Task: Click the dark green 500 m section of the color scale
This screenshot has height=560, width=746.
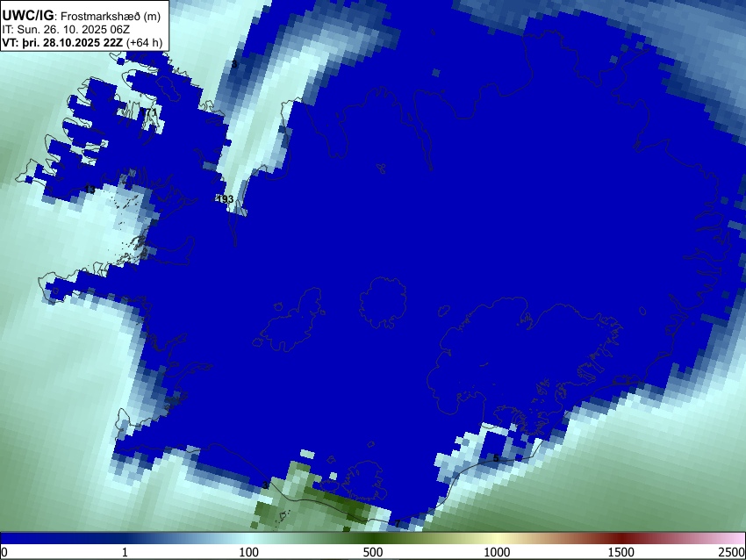Action: pyautogui.click(x=373, y=538)
